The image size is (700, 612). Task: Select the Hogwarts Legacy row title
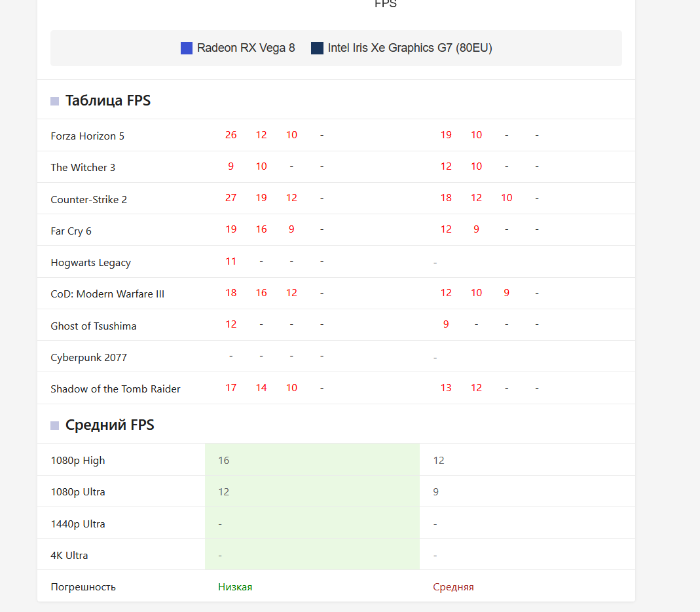90,263
